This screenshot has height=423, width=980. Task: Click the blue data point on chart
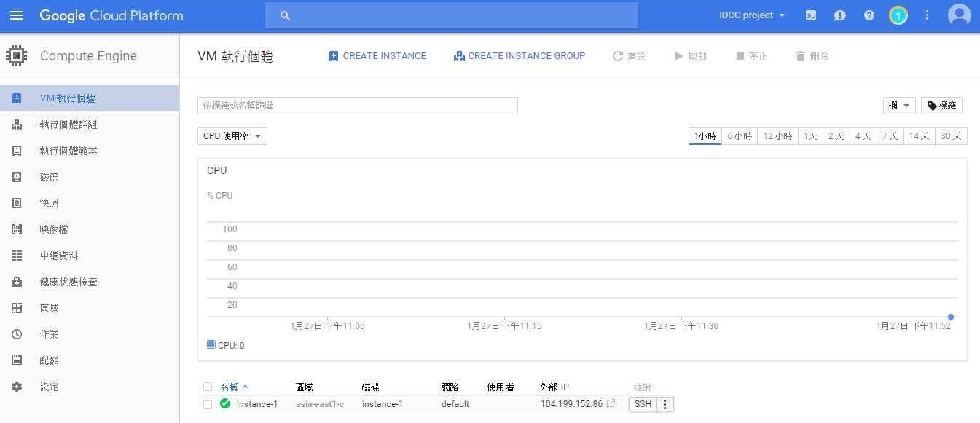pyautogui.click(x=951, y=317)
